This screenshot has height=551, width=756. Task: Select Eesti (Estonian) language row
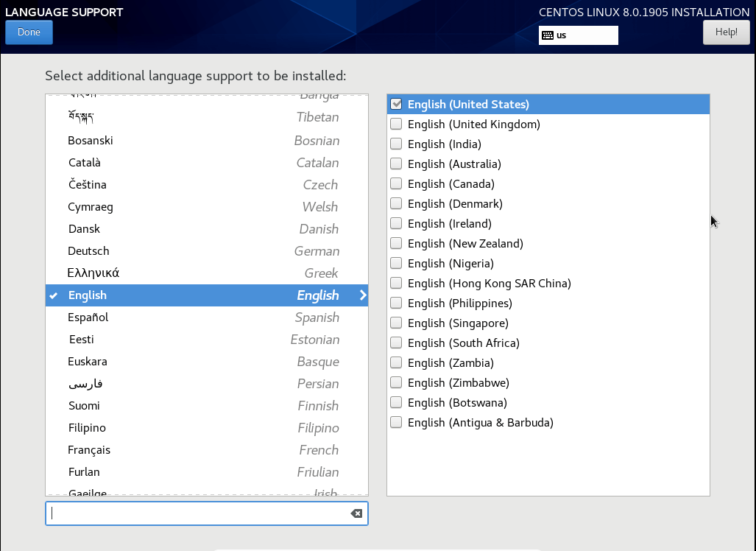point(206,340)
